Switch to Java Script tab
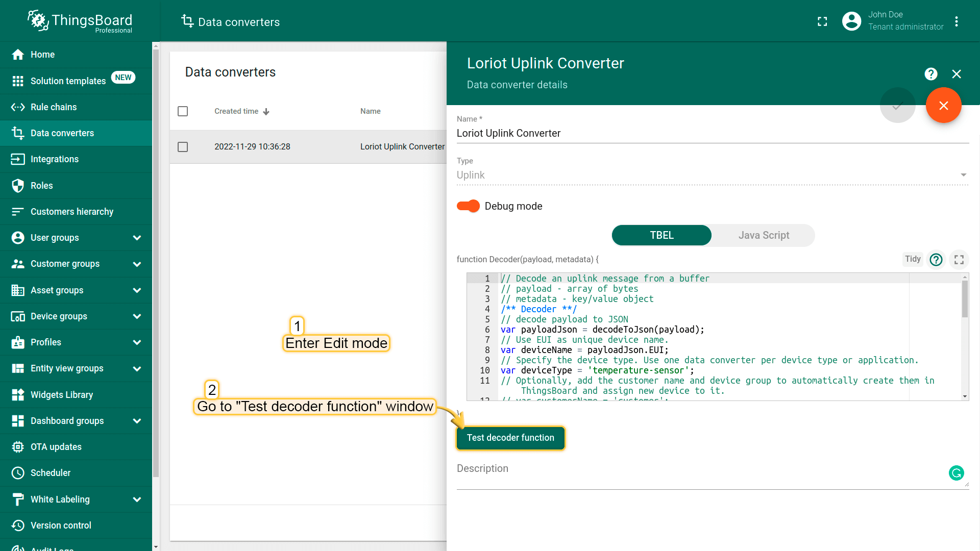 tap(764, 235)
